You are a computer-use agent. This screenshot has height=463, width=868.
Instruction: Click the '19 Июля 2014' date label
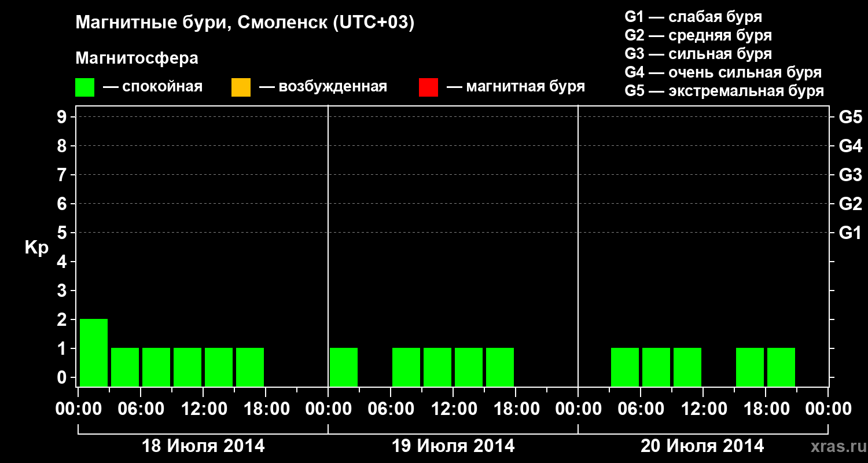point(453,446)
